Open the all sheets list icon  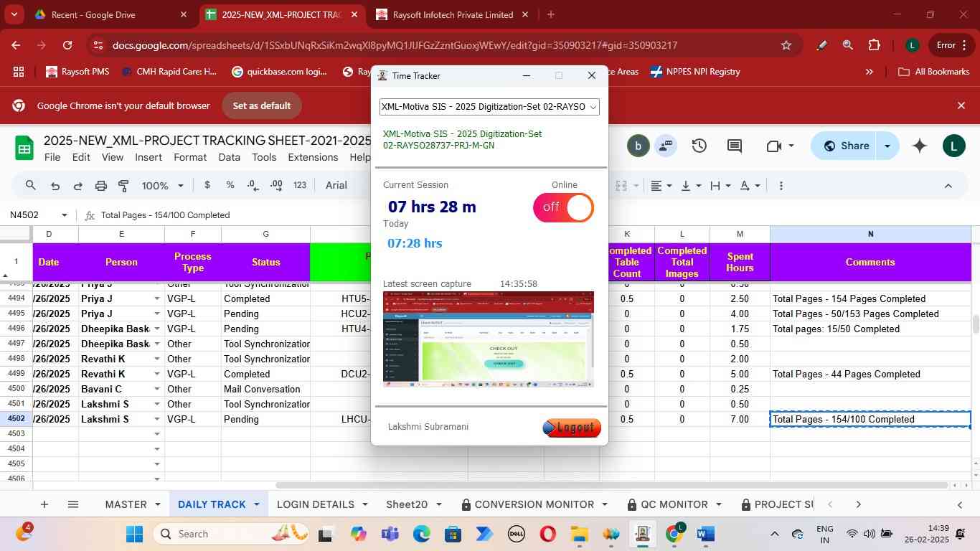pyautogui.click(x=72, y=504)
